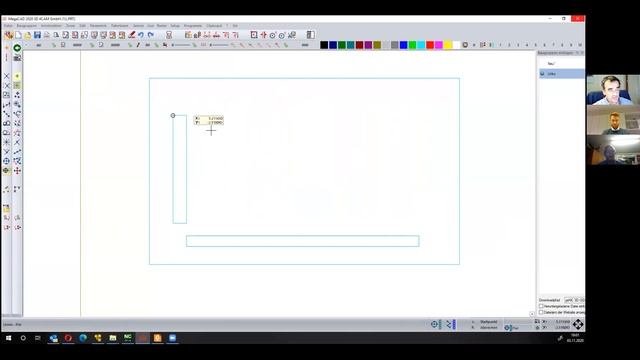The width and height of the screenshot is (640, 360).
Task: Select layer number 1 in the layer bar
Action: pos(500,45)
